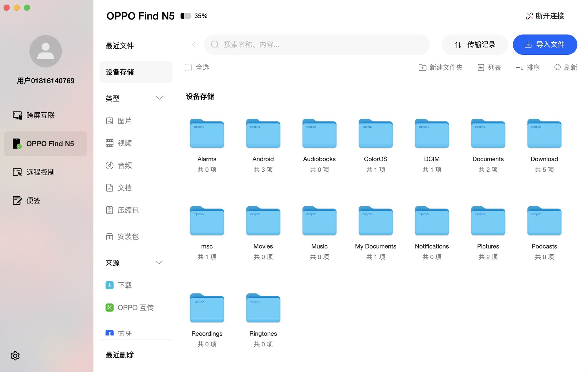The height and width of the screenshot is (372, 588).
Task: Click the refresh (刷新) icon
Action: 557,67
